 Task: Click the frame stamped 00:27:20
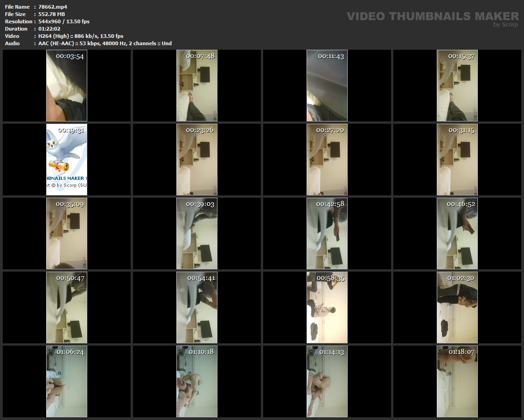click(327, 160)
